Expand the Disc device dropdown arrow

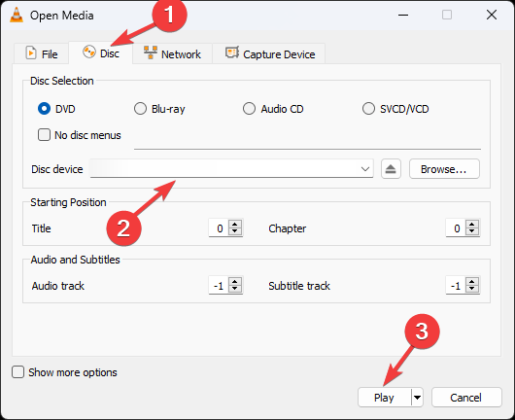pyautogui.click(x=365, y=169)
